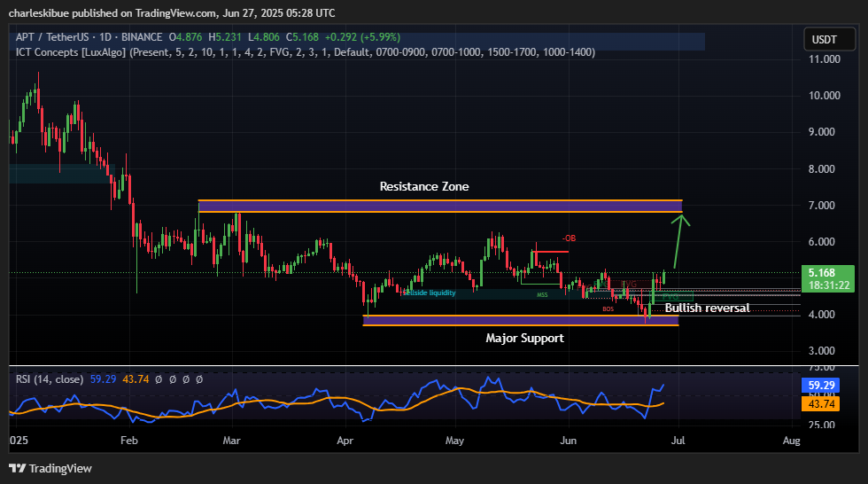
Task: Click the blue 59.29 RSI value tag
Action: coord(820,385)
